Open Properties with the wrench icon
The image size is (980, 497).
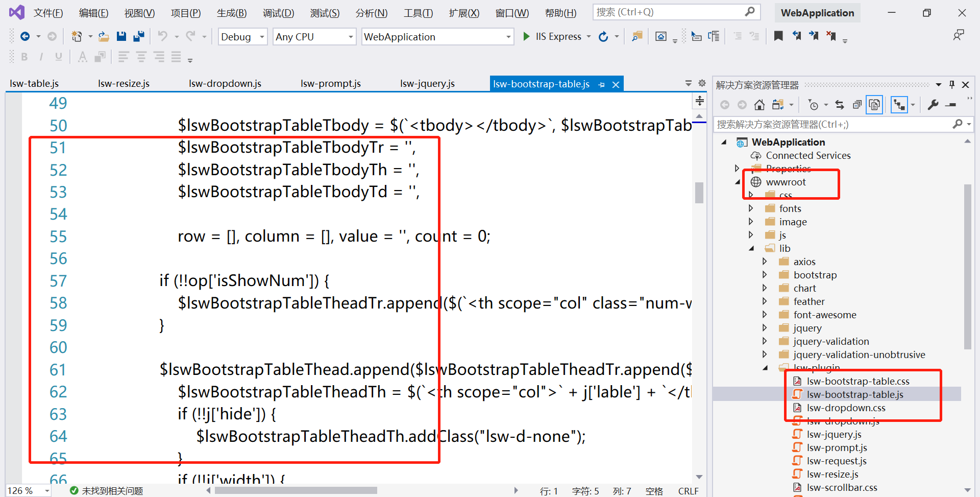click(933, 105)
